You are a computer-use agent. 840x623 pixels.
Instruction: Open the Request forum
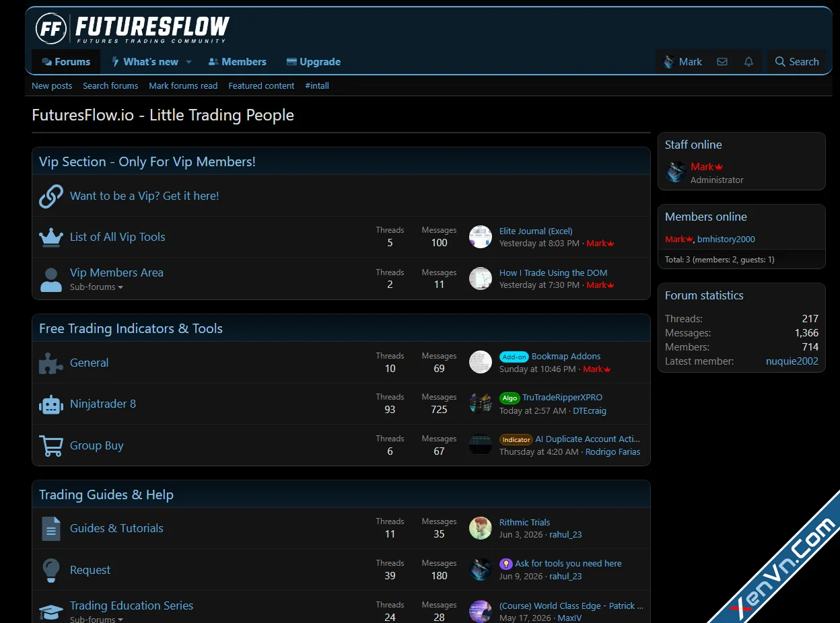pos(90,570)
